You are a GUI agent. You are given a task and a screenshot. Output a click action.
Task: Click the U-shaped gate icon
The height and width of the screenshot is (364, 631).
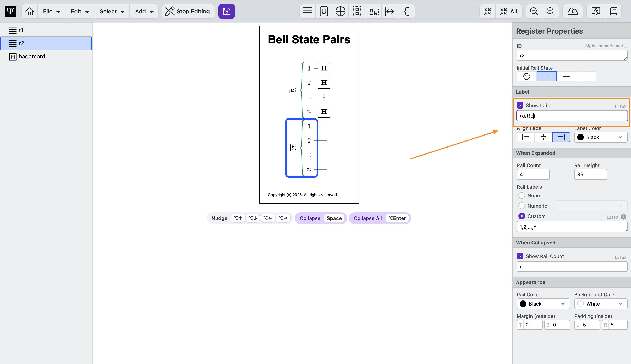click(x=324, y=11)
